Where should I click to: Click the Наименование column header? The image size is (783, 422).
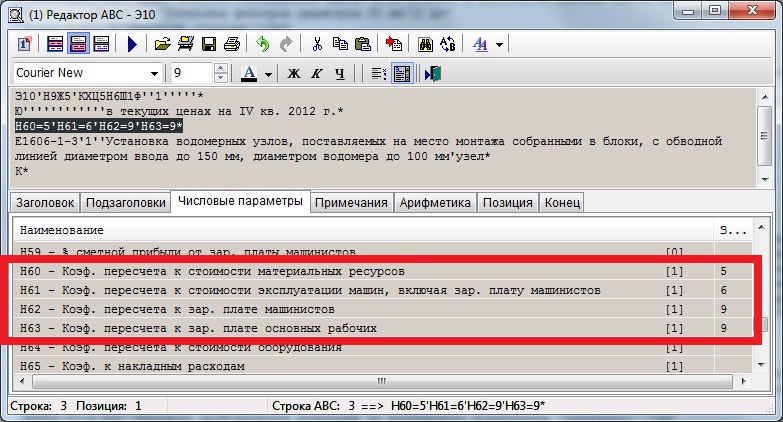(x=363, y=230)
